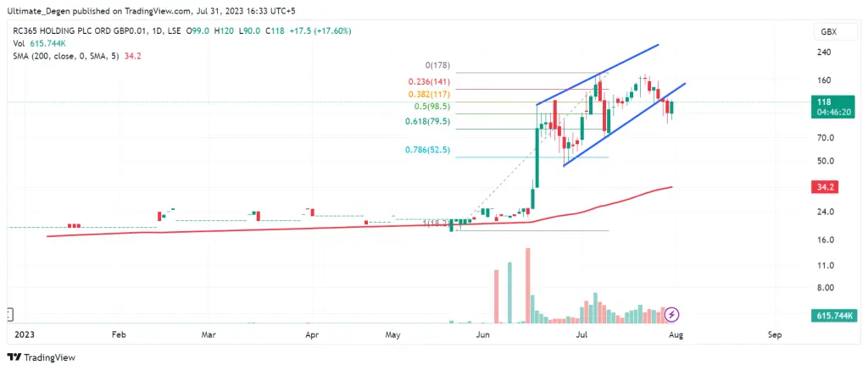The image size is (868, 370).
Task: Click the Jul label on time axis
Action: pyautogui.click(x=581, y=334)
